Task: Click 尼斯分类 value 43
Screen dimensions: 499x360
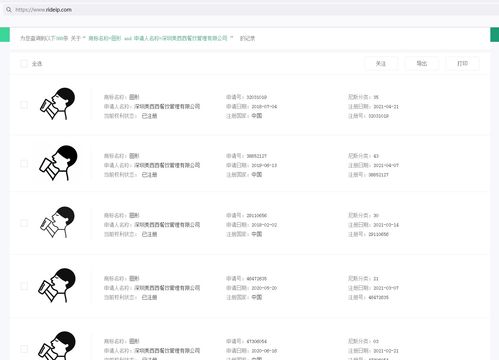Action: (376, 156)
